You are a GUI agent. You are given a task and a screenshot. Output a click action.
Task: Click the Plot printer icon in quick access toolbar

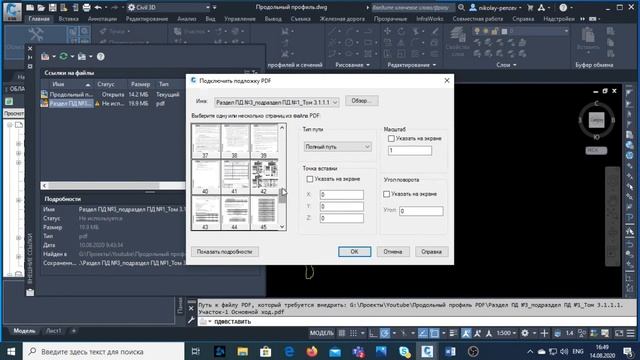[x=86, y=7]
